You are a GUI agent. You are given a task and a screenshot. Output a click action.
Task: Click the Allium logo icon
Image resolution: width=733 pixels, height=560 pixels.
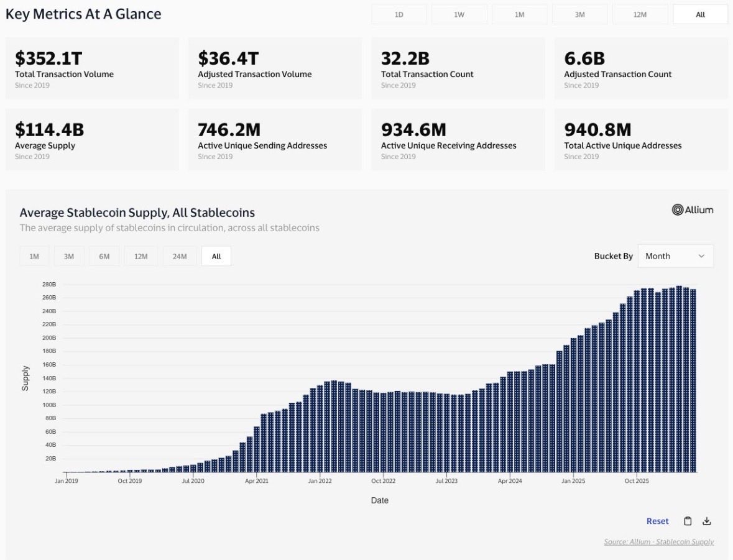pyautogui.click(x=693, y=210)
